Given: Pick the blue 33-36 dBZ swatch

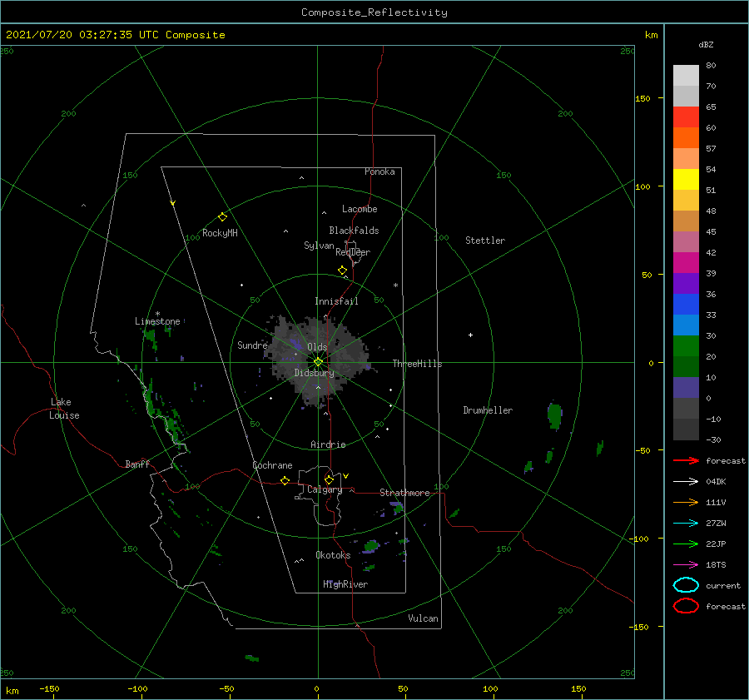Looking at the screenshot, I should click(686, 305).
